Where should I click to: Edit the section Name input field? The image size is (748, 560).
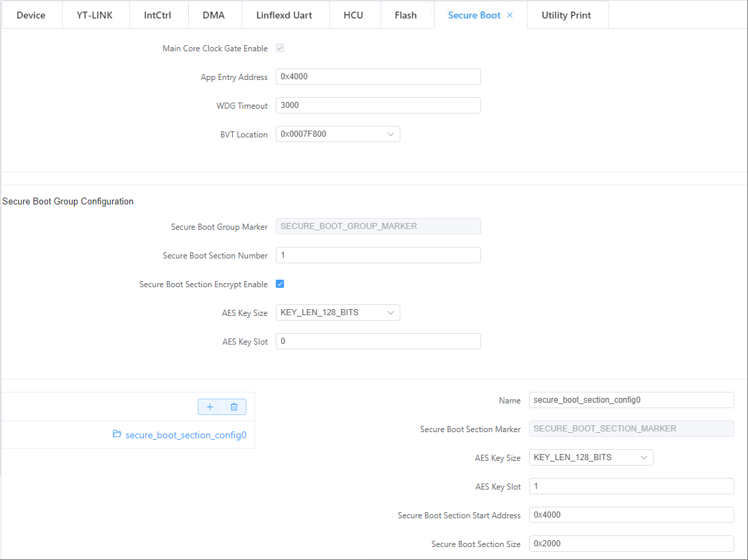(x=631, y=400)
